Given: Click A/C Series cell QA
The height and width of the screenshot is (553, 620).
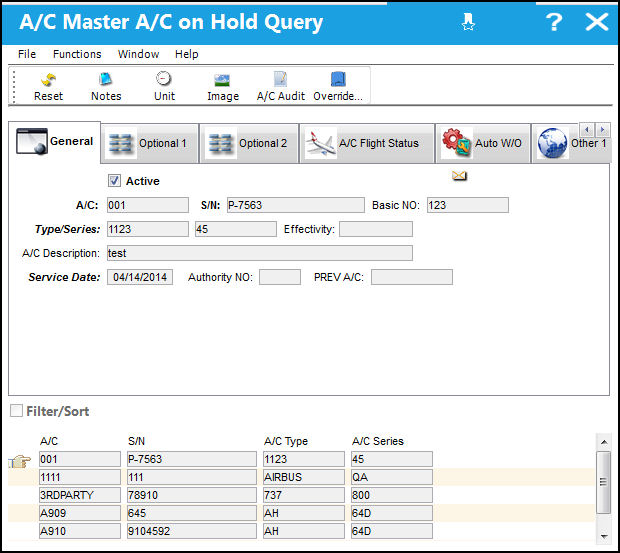Looking at the screenshot, I should tap(392, 477).
